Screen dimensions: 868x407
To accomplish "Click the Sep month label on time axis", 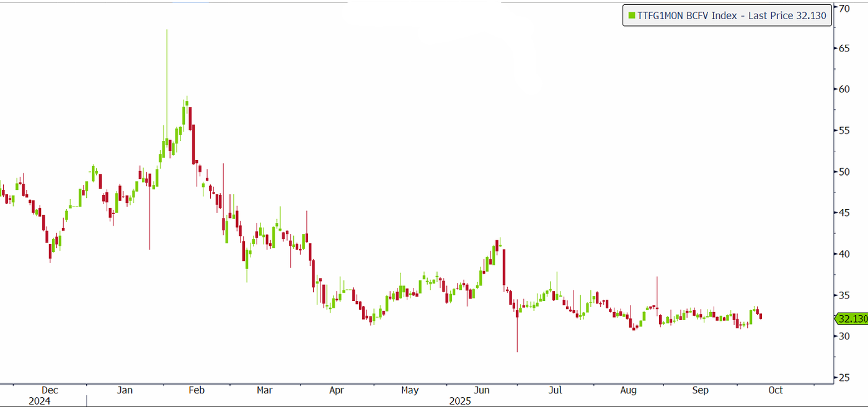I will click(x=701, y=390).
